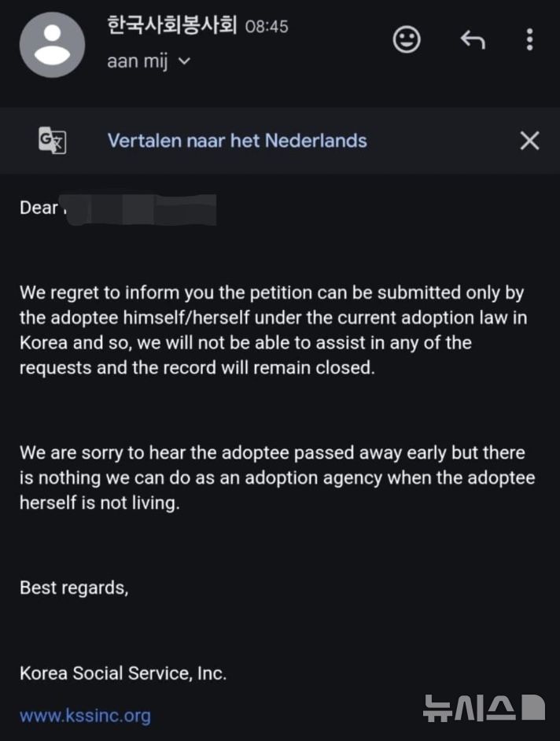Image resolution: width=560 pixels, height=741 pixels.
Task: Dismiss the translation banner with X
Action: click(x=530, y=140)
